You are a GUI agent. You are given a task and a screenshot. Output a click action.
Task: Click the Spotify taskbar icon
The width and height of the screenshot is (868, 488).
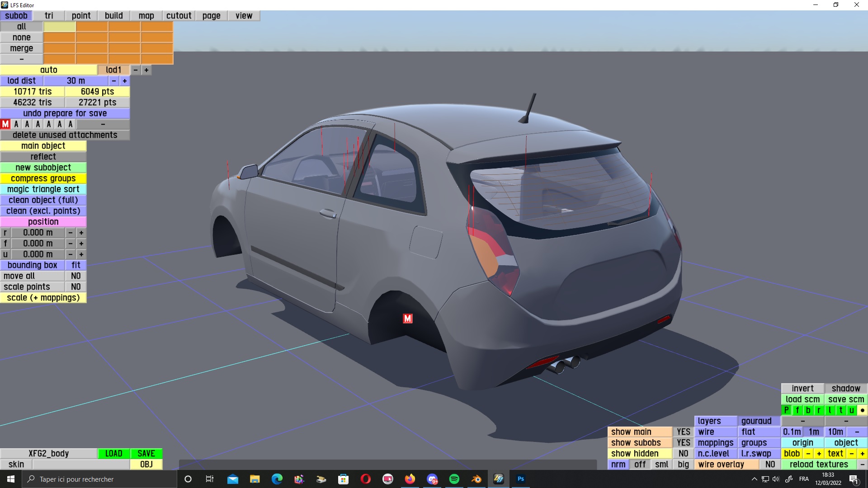454,479
